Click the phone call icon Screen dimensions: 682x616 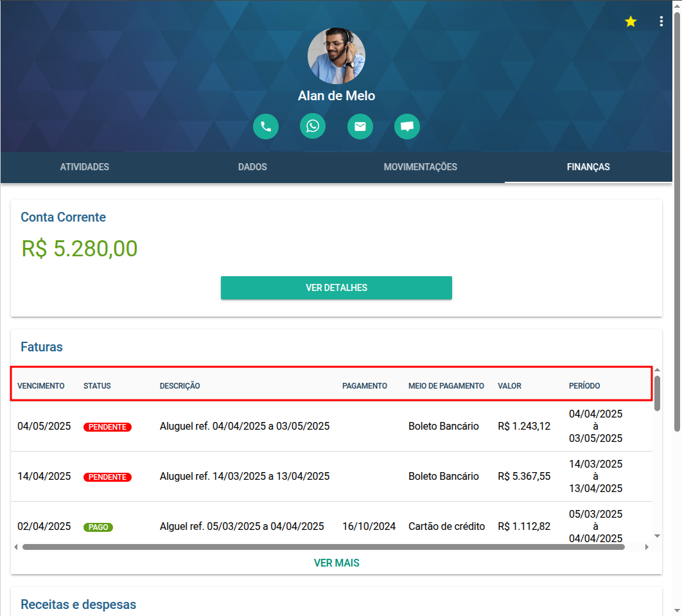(x=266, y=127)
